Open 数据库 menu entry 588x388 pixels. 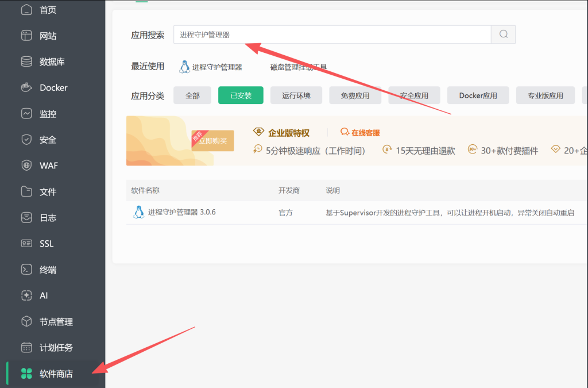[52, 62]
